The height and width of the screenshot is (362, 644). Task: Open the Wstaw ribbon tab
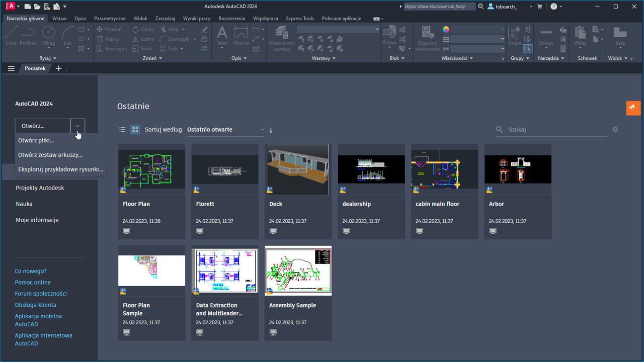[59, 19]
